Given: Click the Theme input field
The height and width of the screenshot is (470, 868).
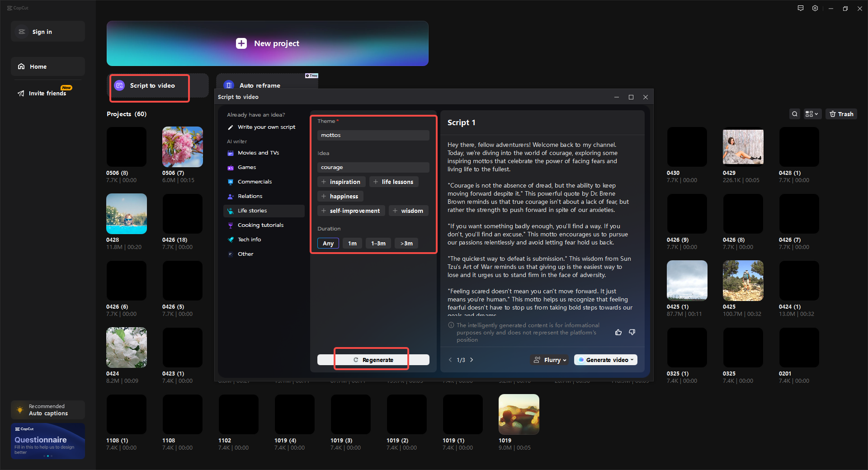Looking at the screenshot, I should 373,135.
